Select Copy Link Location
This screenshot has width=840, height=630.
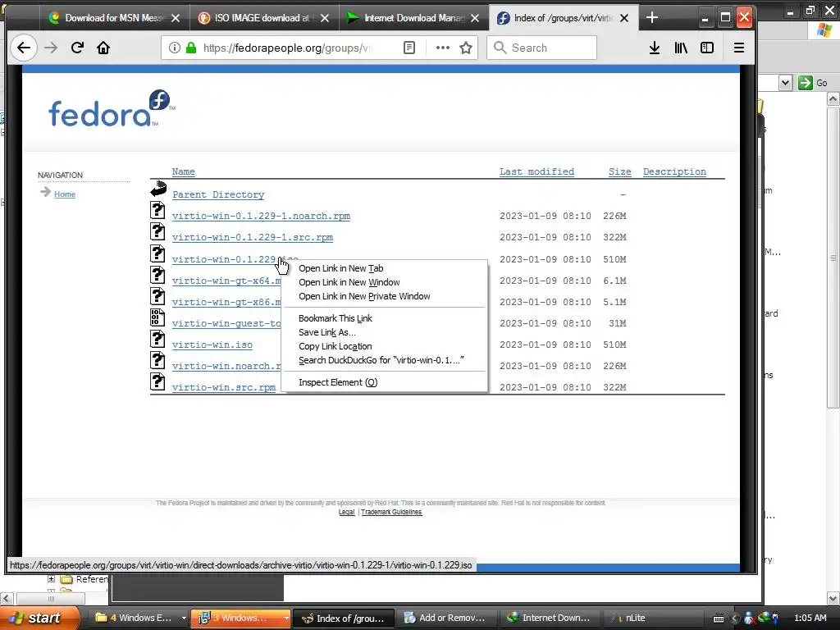click(384, 346)
